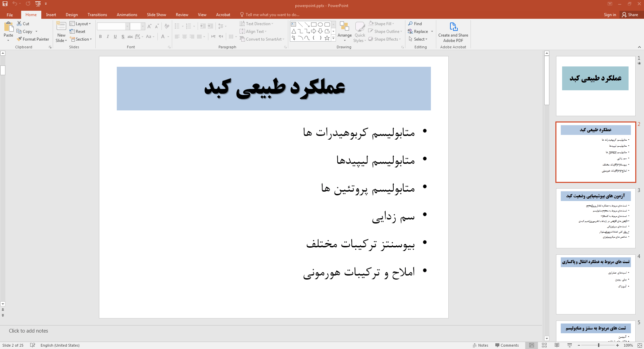Set left-to-right text direction
644x349 pixels.
point(213,37)
